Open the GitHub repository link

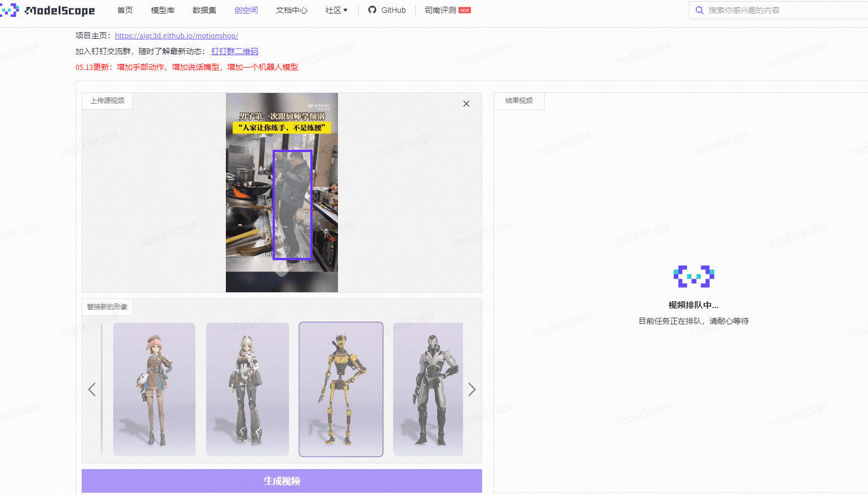[387, 10]
